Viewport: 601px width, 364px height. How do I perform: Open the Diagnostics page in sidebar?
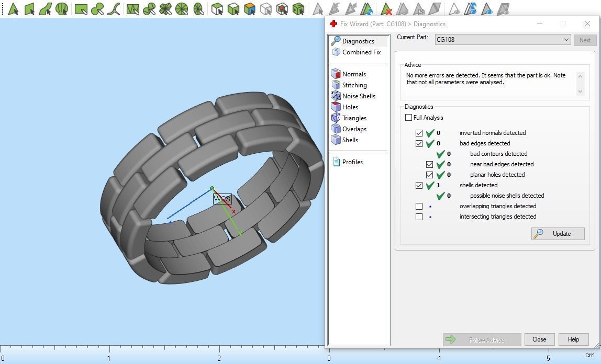358,41
